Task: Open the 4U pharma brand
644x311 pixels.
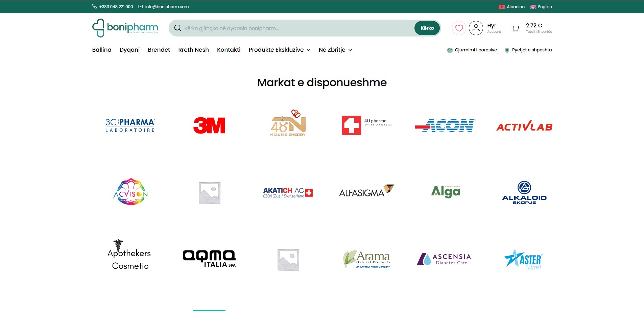Action: coord(367,125)
